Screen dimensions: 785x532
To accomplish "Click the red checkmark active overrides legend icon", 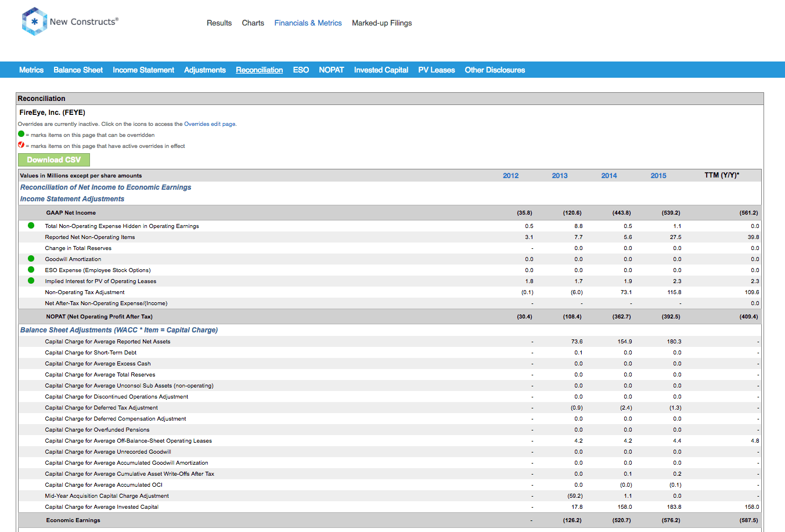I will coord(21,145).
